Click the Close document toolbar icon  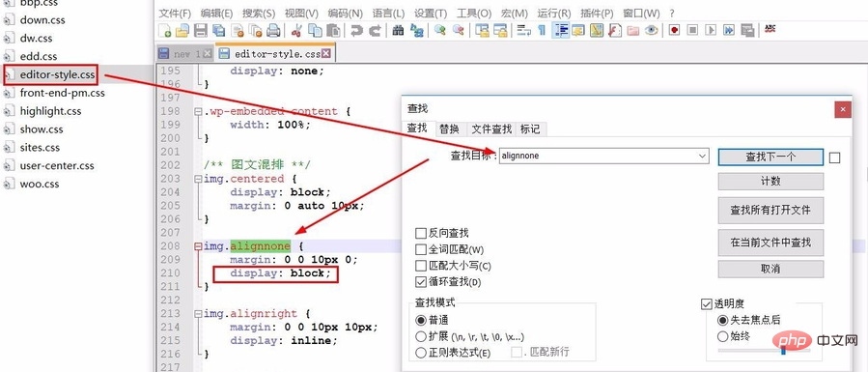(238, 31)
